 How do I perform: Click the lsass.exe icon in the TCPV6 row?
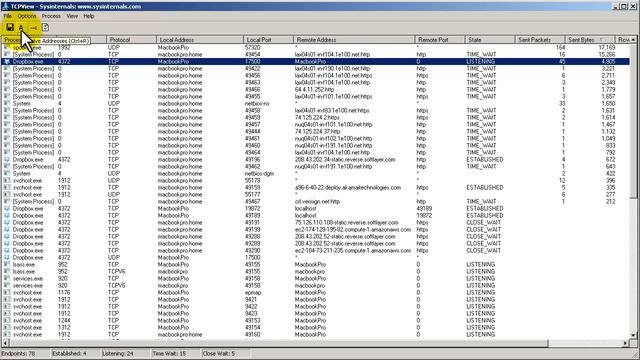pos(7,271)
